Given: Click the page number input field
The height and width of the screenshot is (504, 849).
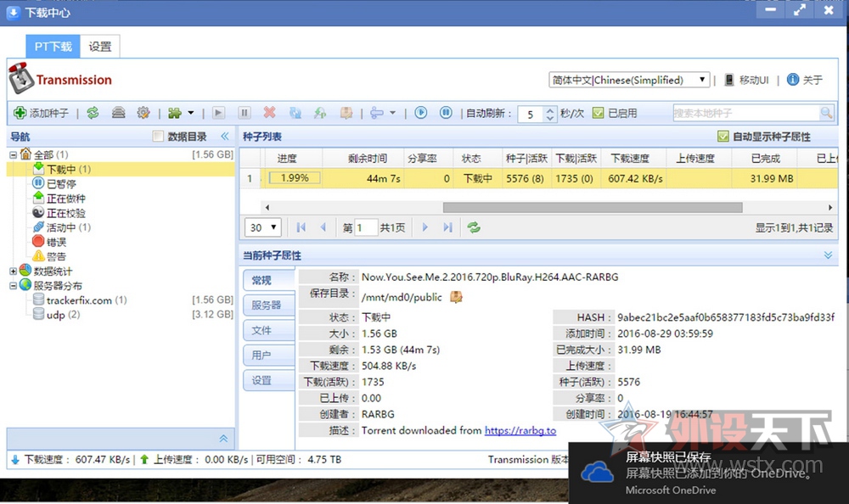Looking at the screenshot, I should [x=365, y=227].
